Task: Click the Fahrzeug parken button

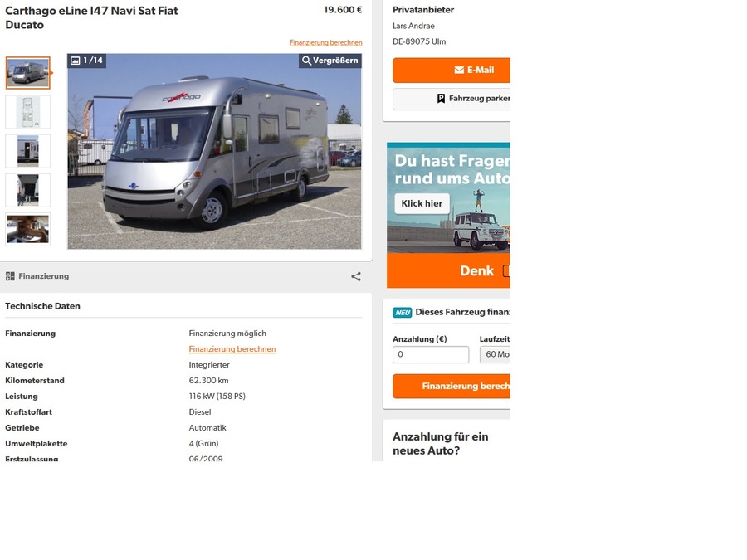Action: pyautogui.click(x=452, y=99)
